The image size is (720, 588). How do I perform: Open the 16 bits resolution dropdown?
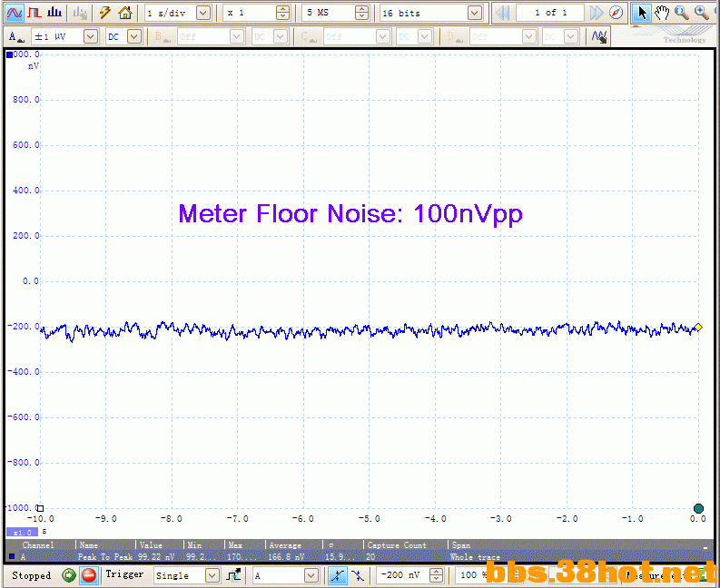(x=475, y=13)
